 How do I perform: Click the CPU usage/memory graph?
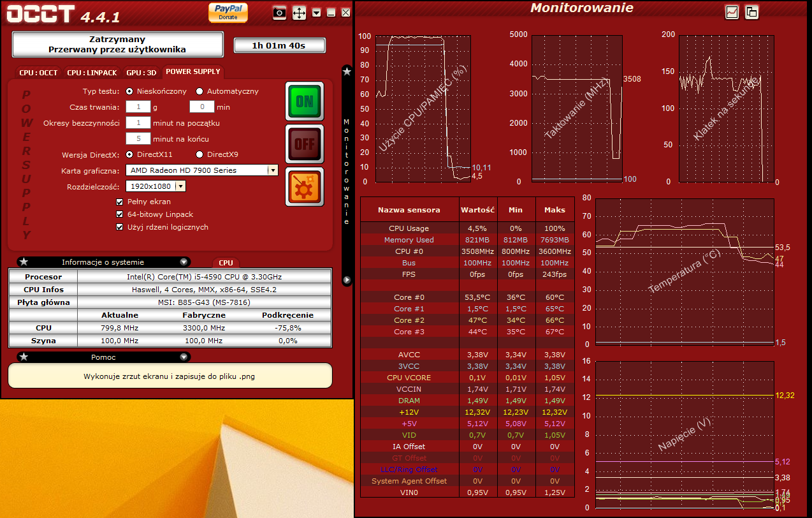(x=423, y=108)
